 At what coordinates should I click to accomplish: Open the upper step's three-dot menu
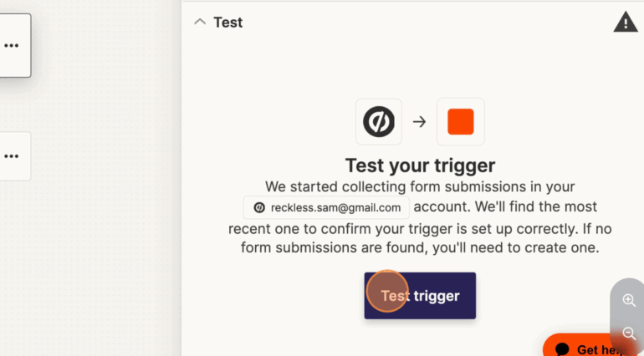(11, 46)
